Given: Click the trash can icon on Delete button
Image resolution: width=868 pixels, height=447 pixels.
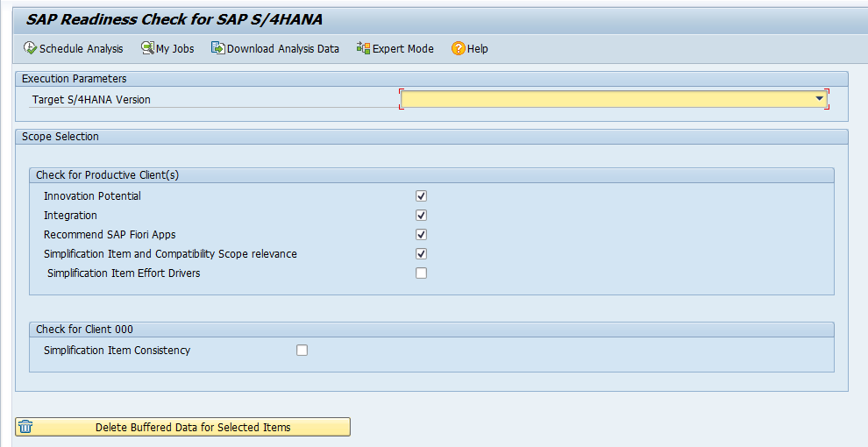Looking at the screenshot, I should pos(25,427).
